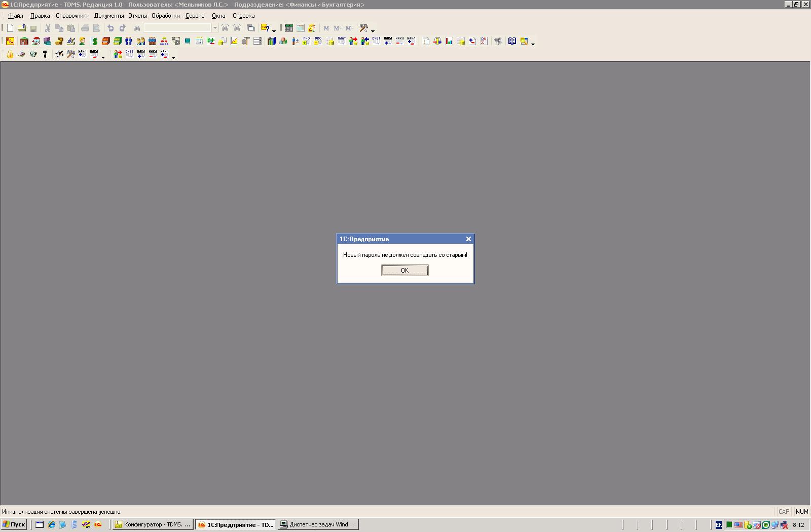Click the organization chart icon
This screenshot has height=532, width=811.
coord(164,41)
